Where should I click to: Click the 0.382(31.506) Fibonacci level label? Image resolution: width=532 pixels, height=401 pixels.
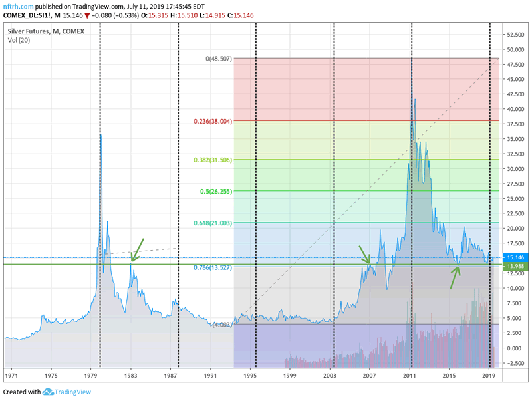click(x=213, y=160)
